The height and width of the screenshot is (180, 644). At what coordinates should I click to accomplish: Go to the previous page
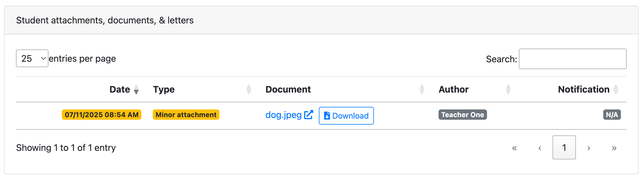point(540,148)
